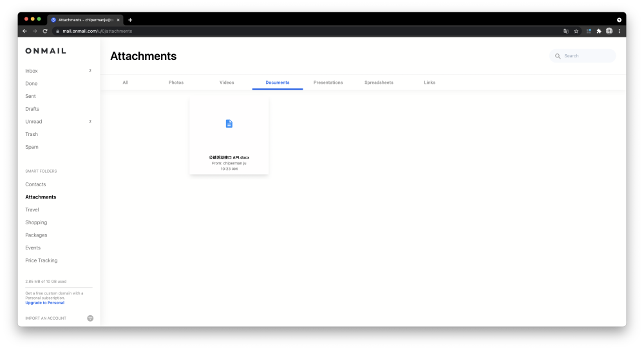Image resolution: width=644 pixels, height=350 pixels.
Task: Open the translate page icon
Action: (566, 31)
